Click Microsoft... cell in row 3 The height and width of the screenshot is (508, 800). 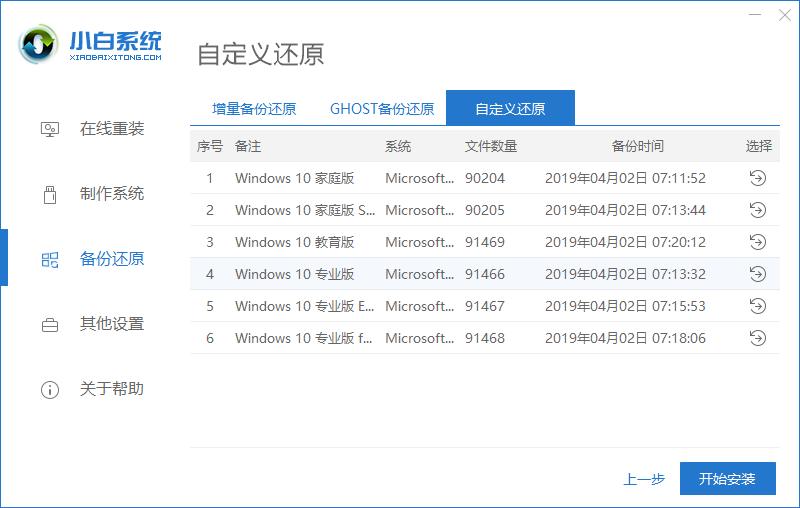tap(419, 242)
